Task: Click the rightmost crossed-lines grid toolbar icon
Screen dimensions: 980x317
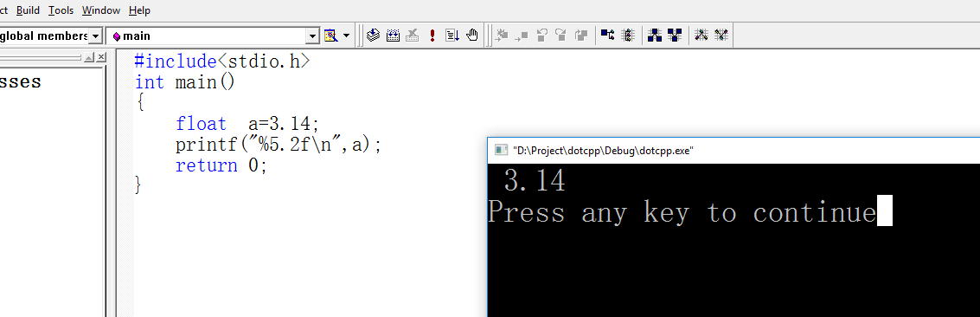Action: pos(721,35)
